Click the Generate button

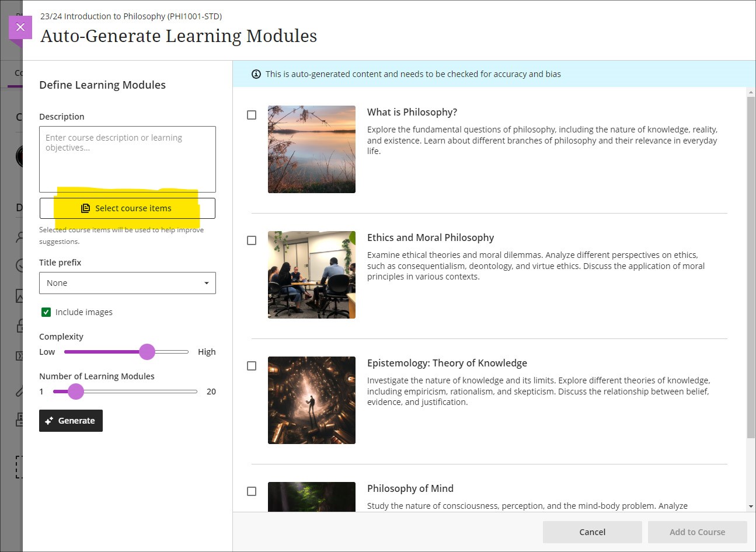(71, 420)
